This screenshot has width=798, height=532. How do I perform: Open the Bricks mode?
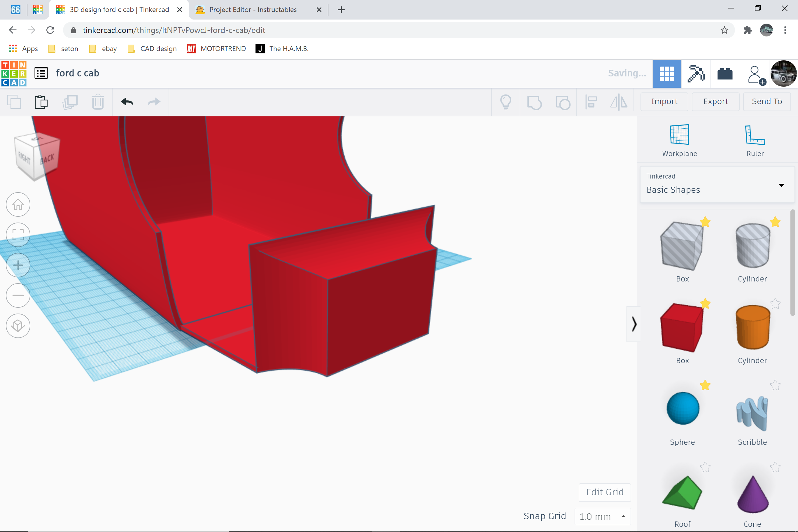725,73
